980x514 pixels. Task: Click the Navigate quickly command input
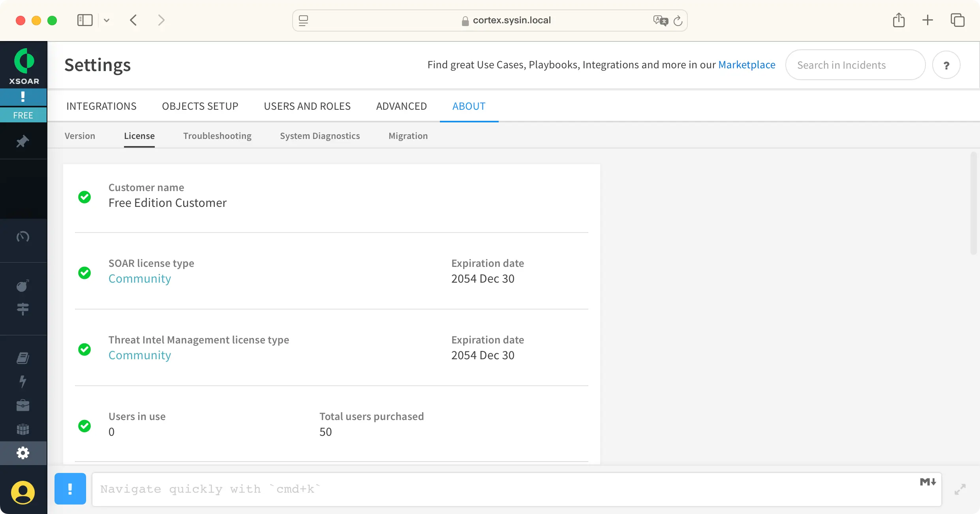(516, 489)
